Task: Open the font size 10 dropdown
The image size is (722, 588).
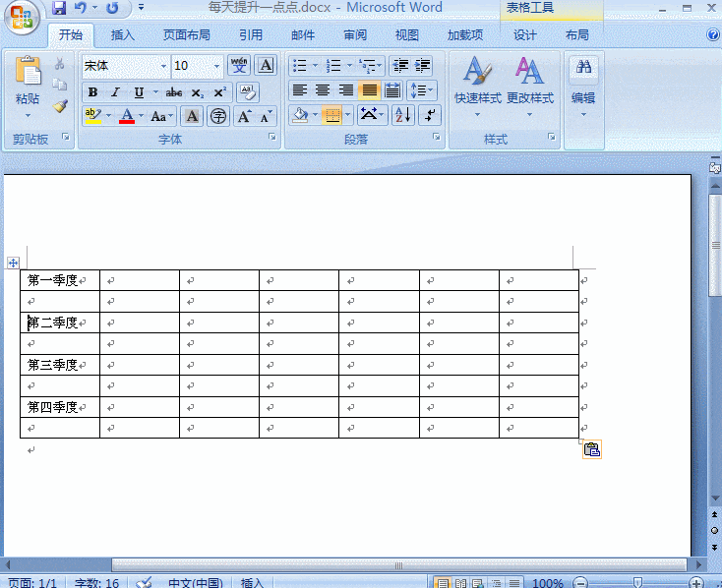Action: click(x=216, y=66)
